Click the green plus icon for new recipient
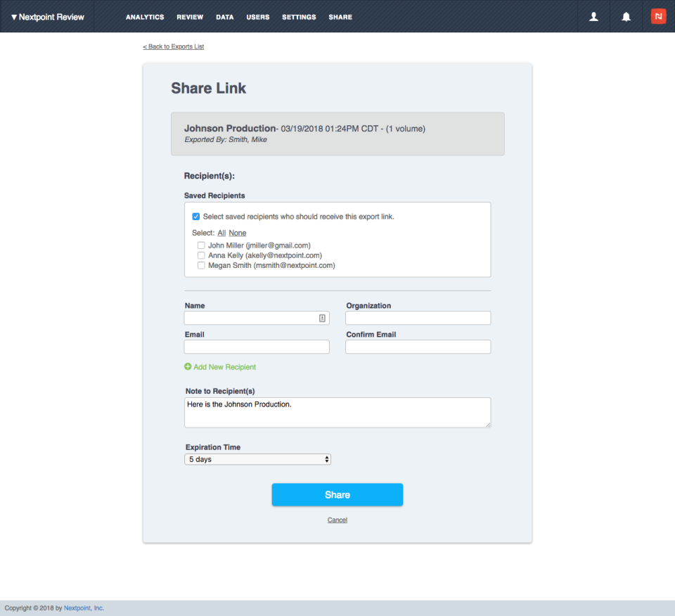 tap(188, 367)
